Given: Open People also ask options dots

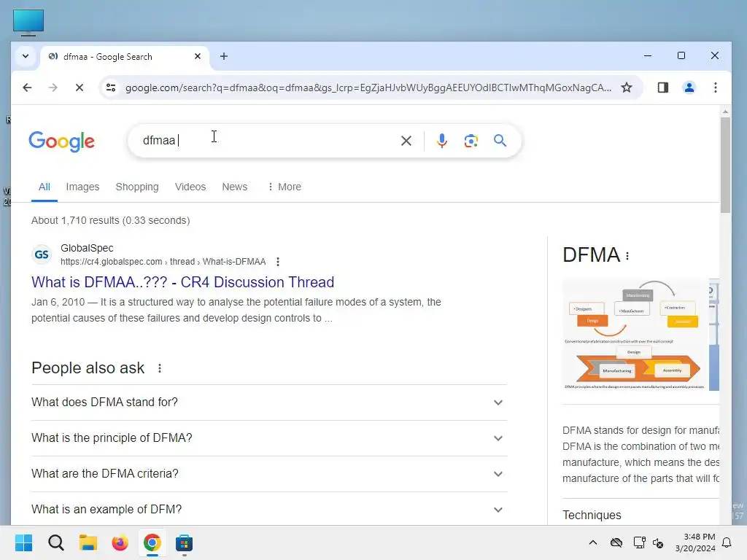Looking at the screenshot, I should pos(160,368).
